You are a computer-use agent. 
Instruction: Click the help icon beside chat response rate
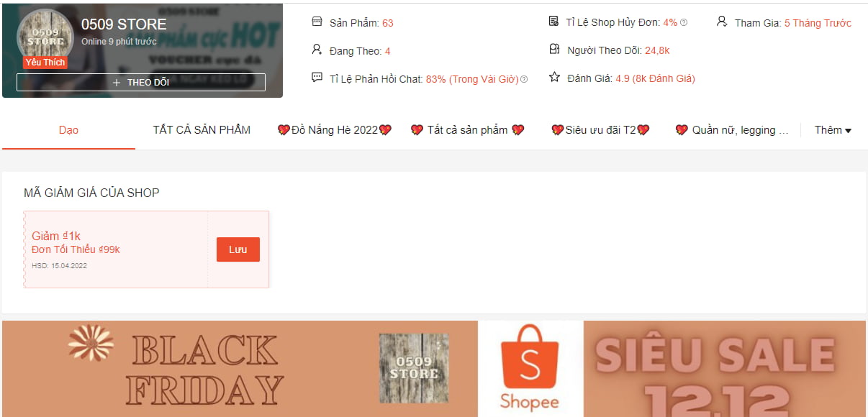point(524,79)
